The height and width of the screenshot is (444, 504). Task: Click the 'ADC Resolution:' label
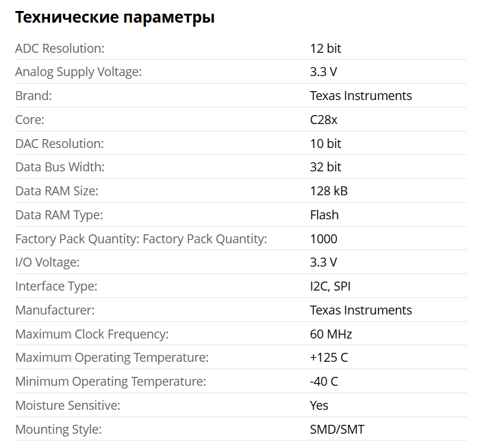tap(60, 49)
